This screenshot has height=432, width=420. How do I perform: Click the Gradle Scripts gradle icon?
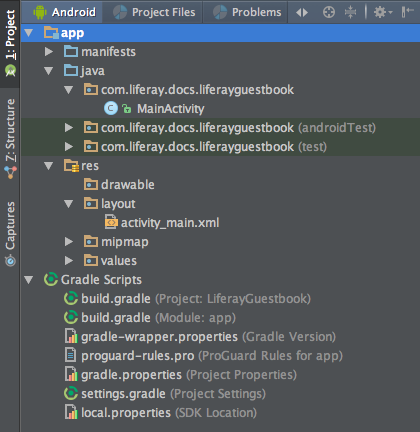click(51, 279)
